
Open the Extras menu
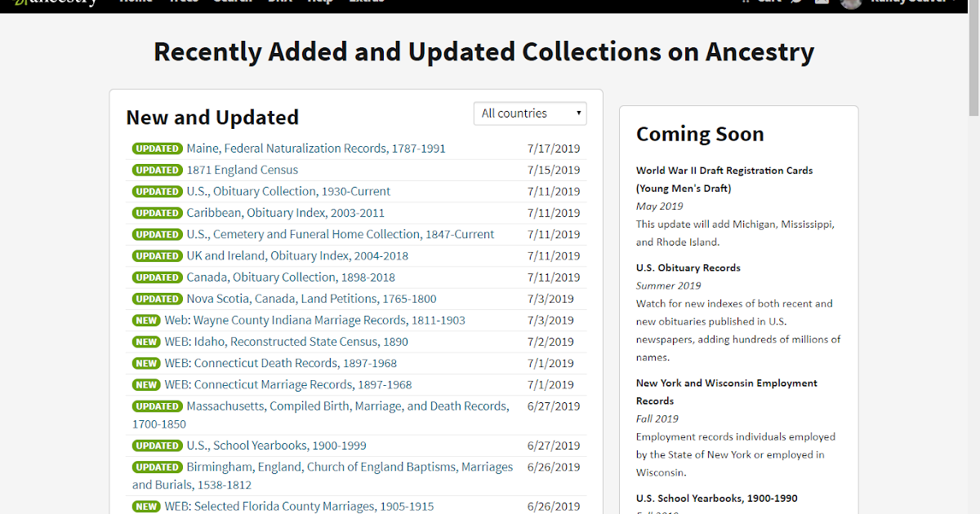366,2
